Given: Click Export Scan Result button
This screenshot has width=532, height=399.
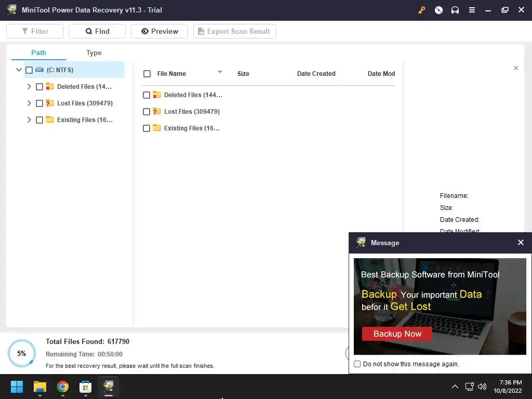Looking at the screenshot, I should (x=235, y=31).
